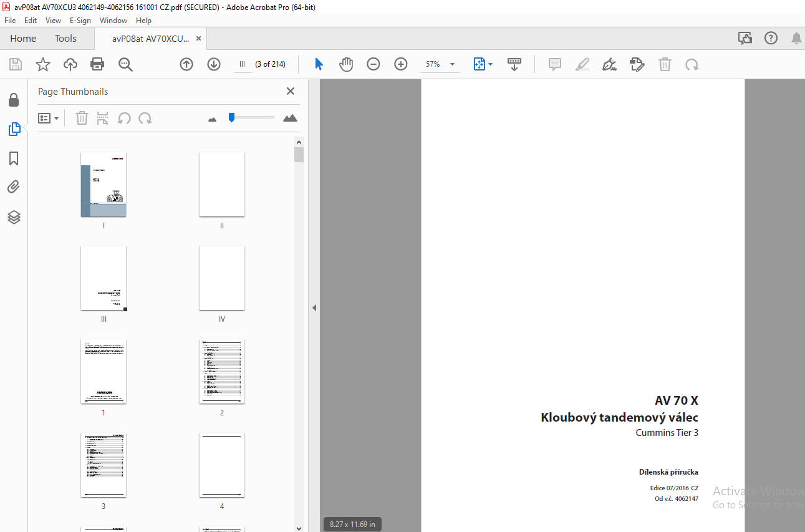
Task: Click the thumbnail size slider handle
Action: 231,117
